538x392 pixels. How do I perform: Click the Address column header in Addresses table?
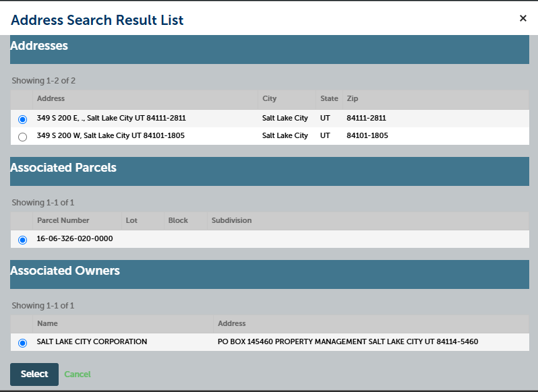tap(51, 99)
